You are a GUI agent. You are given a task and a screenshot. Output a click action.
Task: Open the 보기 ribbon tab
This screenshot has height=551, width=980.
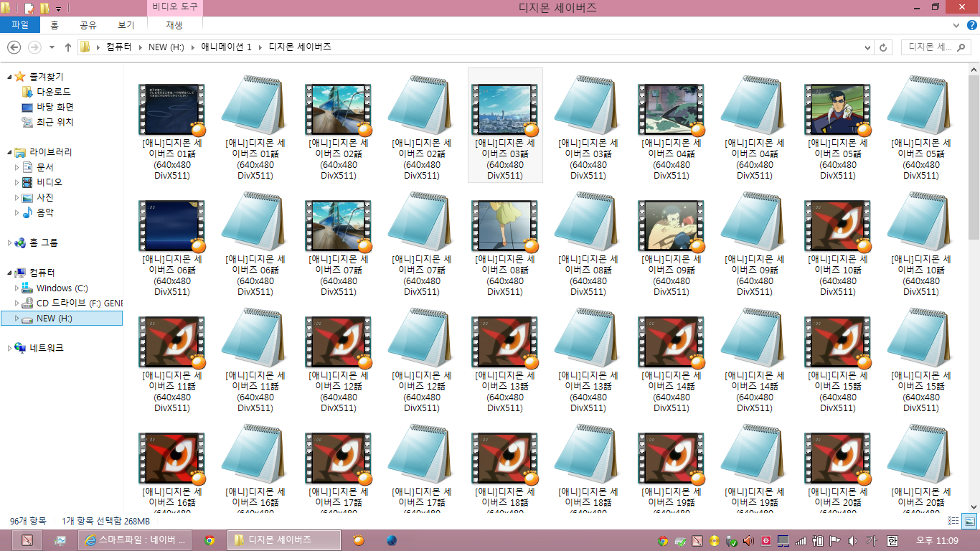tap(126, 24)
